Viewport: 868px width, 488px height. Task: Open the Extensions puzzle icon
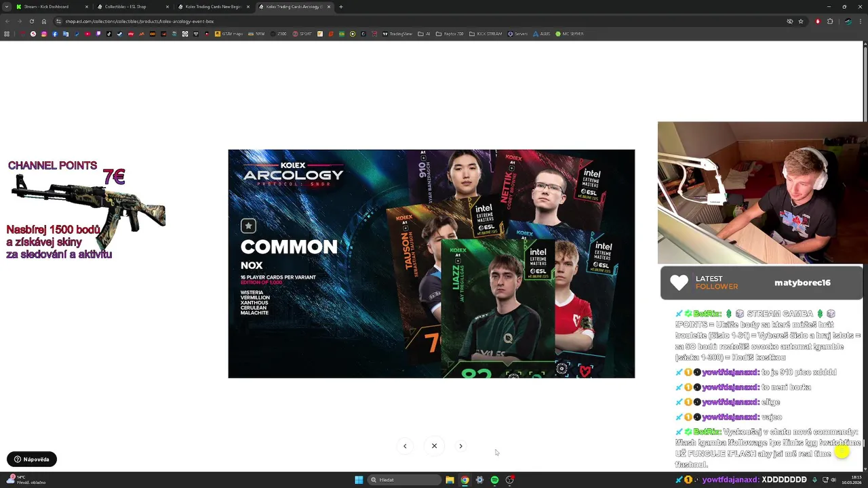[829, 21]
